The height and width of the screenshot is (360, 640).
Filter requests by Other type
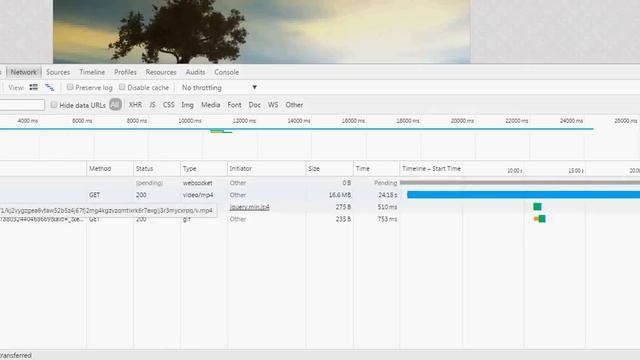click(x=294, y=105)
